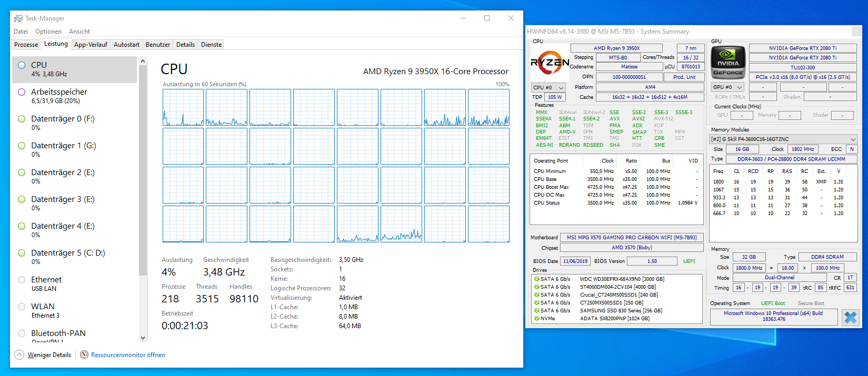Click the motherboard MSI MPG X570 field
The width and height of the screenshot is (868, 376).
pos(632,238)
